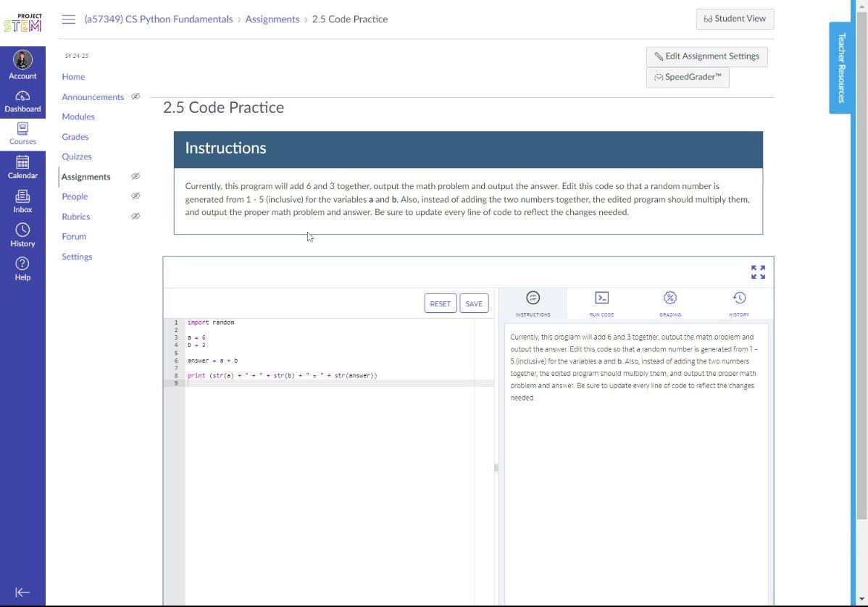Click the Account profile avatar

coord(22,60)
